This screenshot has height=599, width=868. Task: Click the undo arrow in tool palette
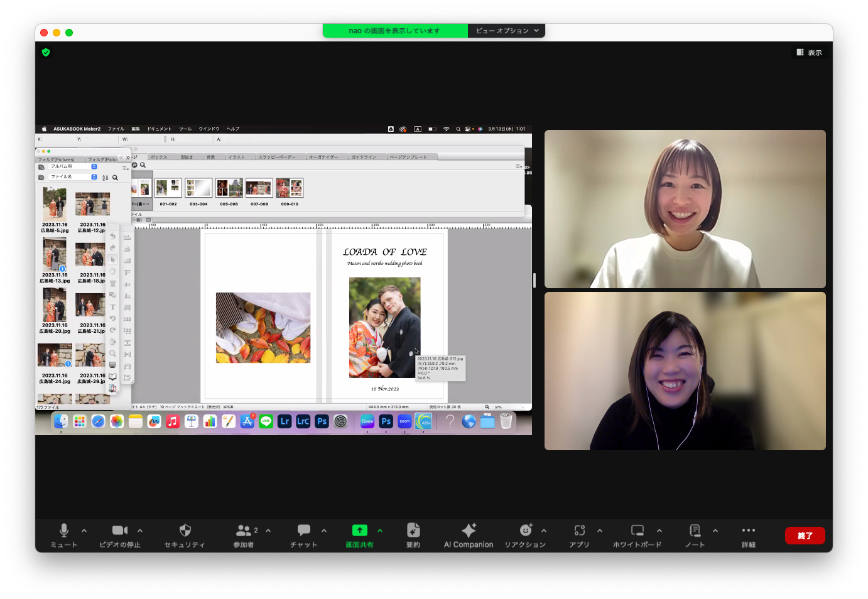(113, 237)
